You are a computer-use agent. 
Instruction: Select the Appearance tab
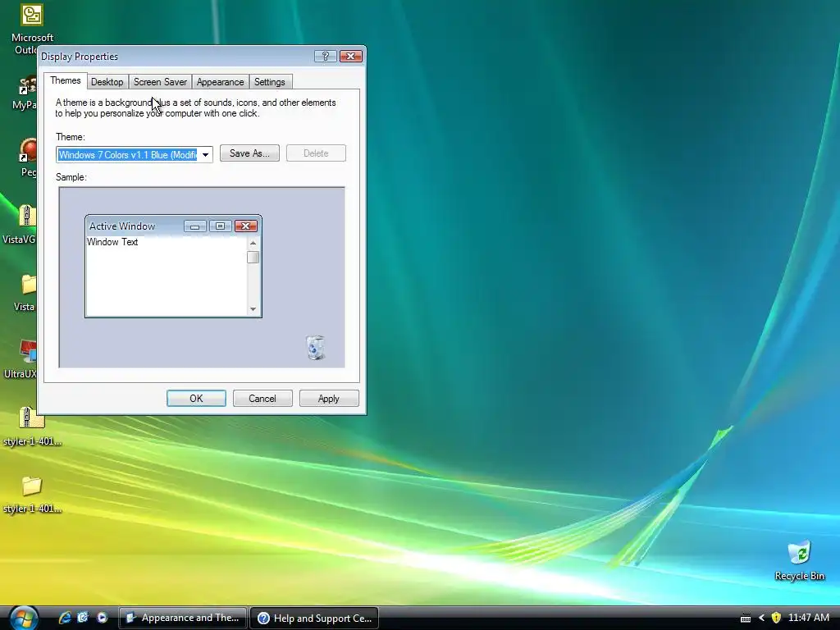(220, 82)
